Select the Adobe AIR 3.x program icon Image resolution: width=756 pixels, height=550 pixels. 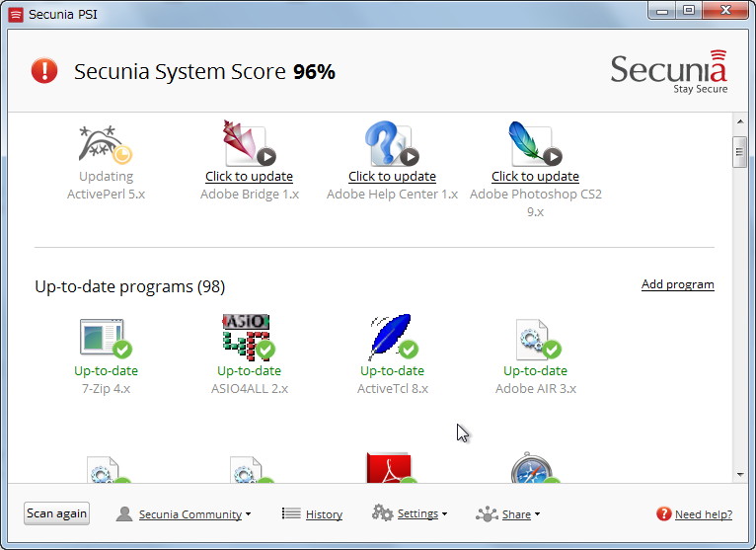[538, 339]
